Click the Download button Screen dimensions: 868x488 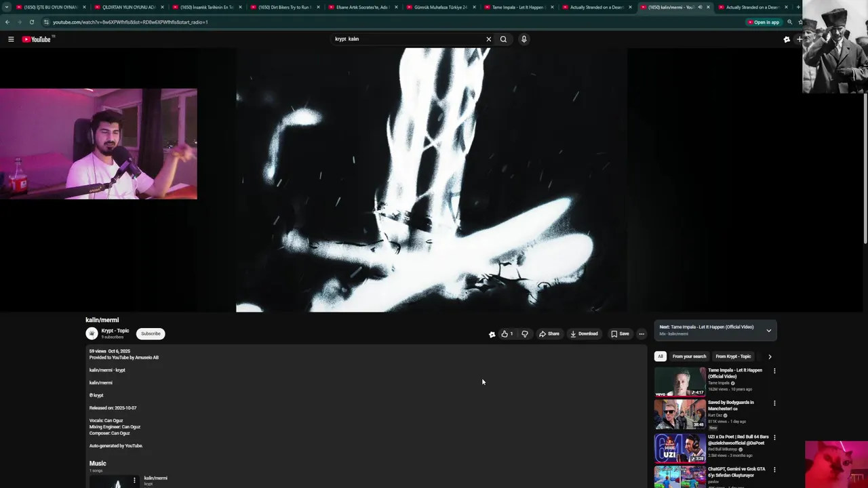(x=584, y=333)
